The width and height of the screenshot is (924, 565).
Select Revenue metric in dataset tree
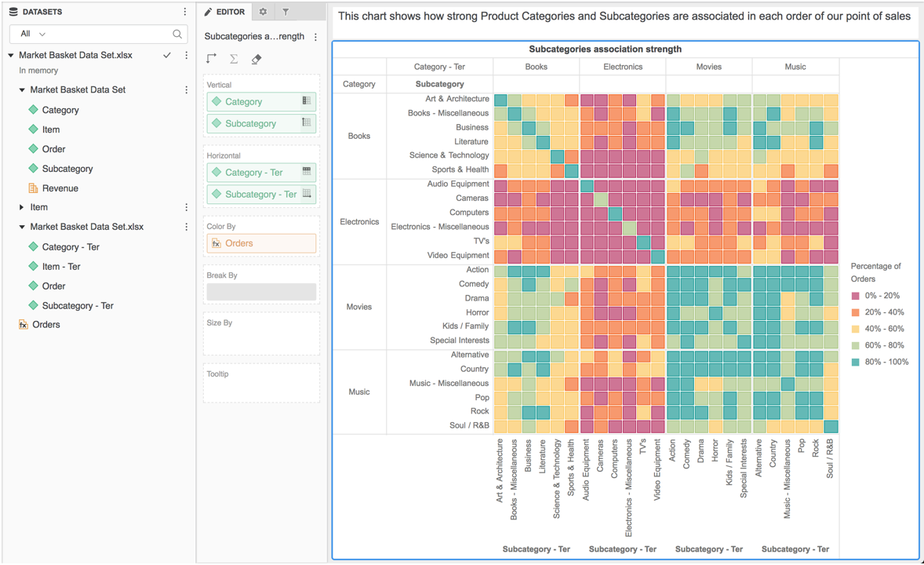click(60, 188)
